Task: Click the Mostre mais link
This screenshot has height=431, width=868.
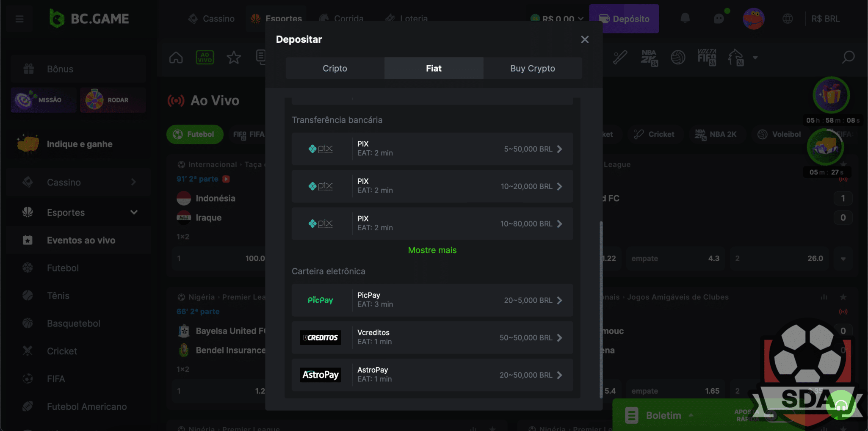Action: 432,250
